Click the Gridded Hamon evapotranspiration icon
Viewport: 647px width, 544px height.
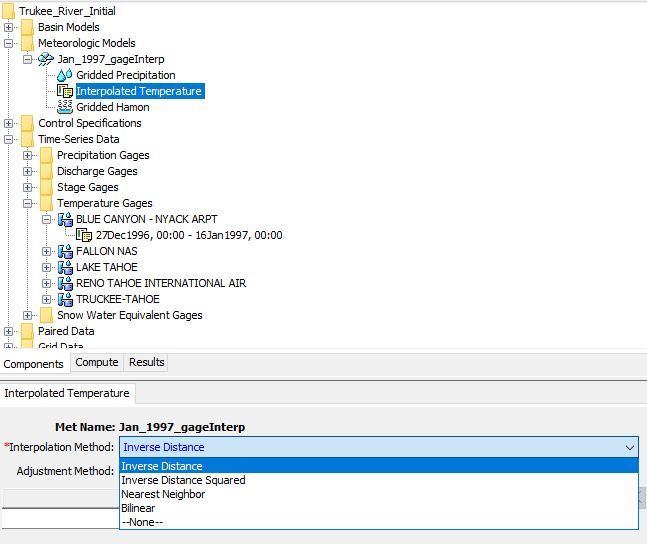[x=65, y=107]
